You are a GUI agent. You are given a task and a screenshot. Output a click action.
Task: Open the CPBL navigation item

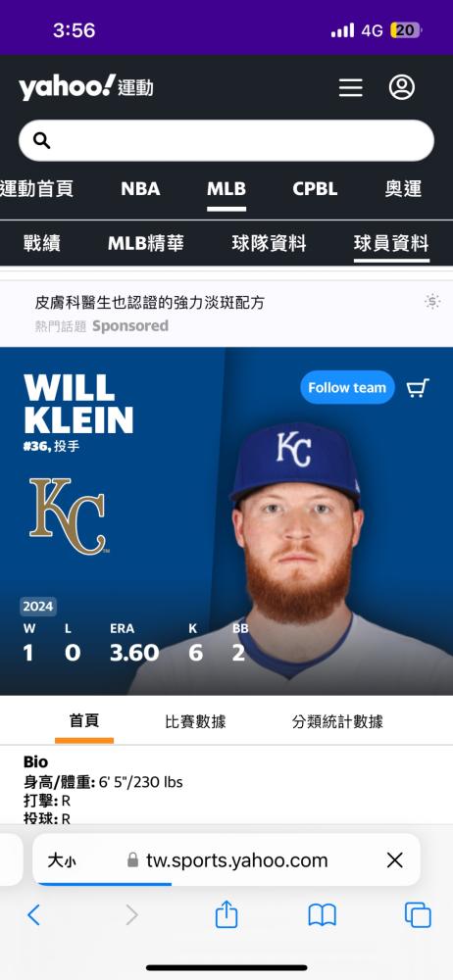point(315,189)
